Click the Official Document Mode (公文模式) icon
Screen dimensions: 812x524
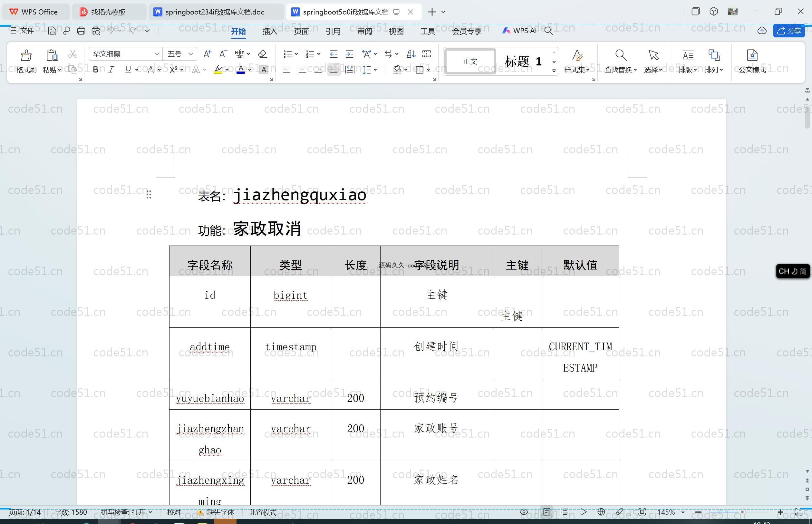click(x=752, y=55)
